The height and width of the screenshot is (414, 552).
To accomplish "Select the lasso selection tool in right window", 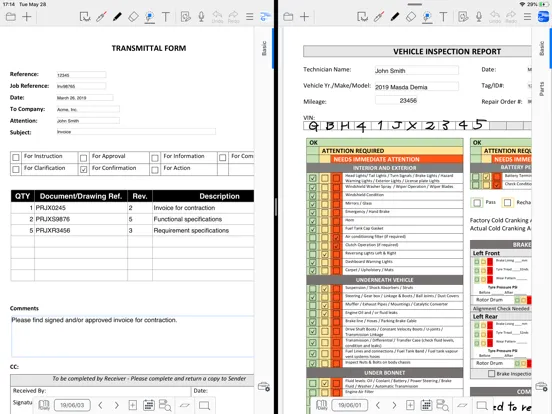I will click(363, 17).
